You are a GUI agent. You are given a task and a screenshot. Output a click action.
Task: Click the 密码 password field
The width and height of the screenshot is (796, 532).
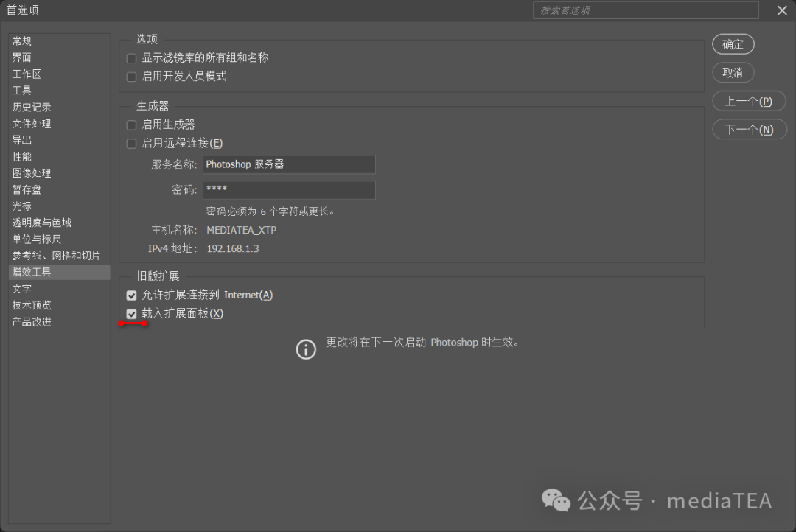[290, 190]
